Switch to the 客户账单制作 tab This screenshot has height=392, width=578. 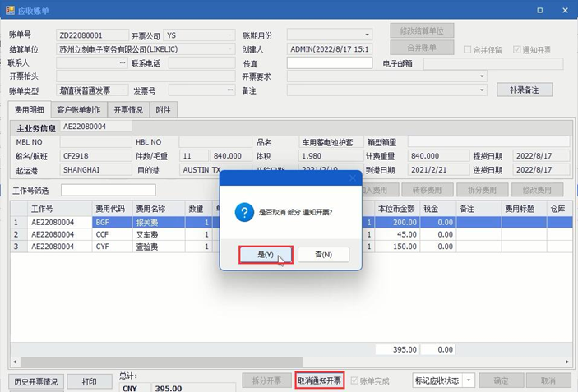coord(79,110)
